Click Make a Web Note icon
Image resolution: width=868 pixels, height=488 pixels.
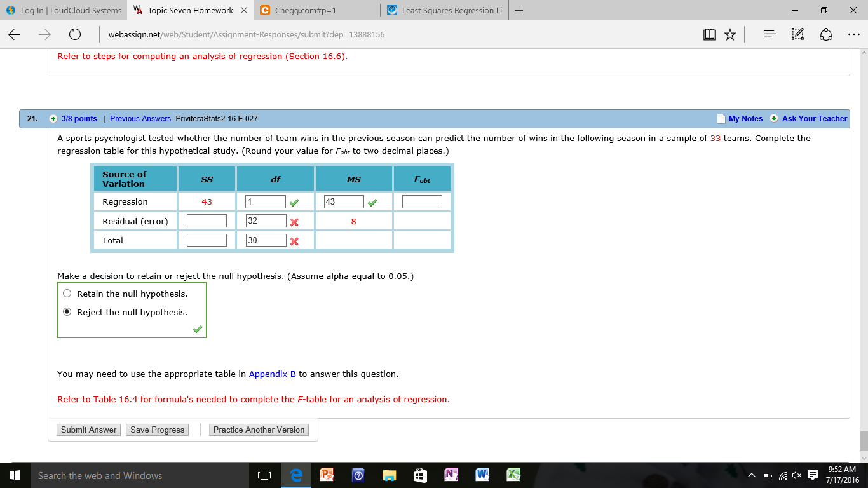click(797, 35)
